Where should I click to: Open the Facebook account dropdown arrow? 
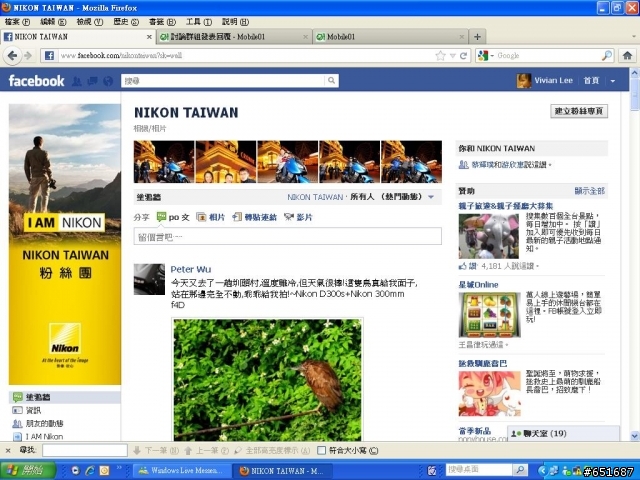click(613, 81)
